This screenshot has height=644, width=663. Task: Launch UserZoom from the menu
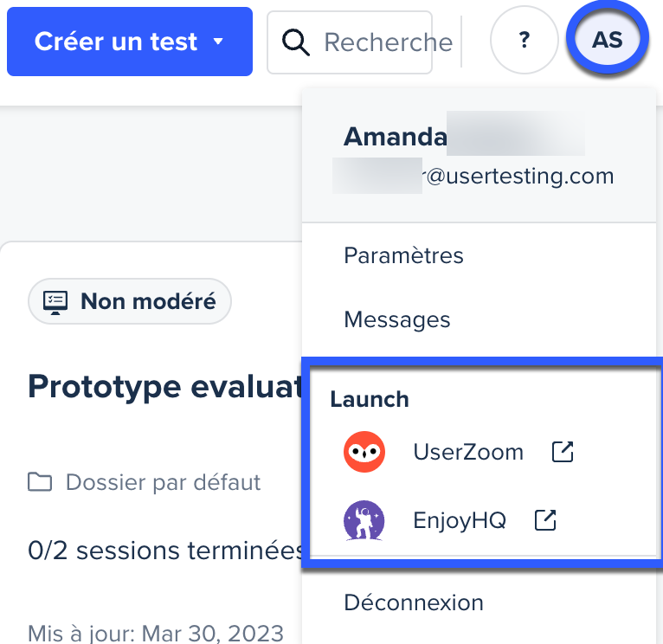(x=468, y=452)
